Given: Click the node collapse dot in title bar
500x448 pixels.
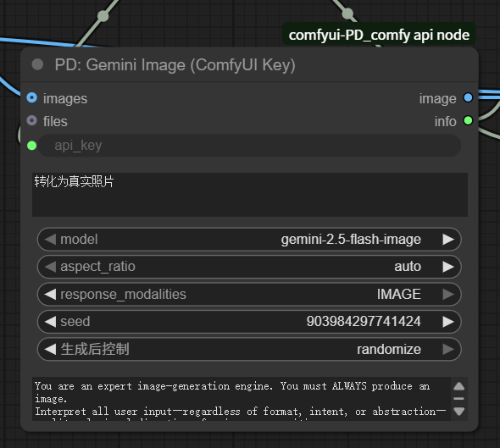Looking at the screenshot, I should coord(37,64).
